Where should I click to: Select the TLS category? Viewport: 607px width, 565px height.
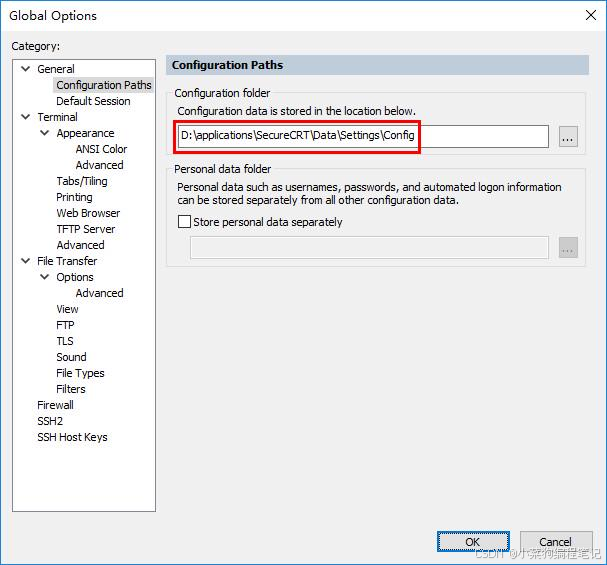tap(65, 341)
